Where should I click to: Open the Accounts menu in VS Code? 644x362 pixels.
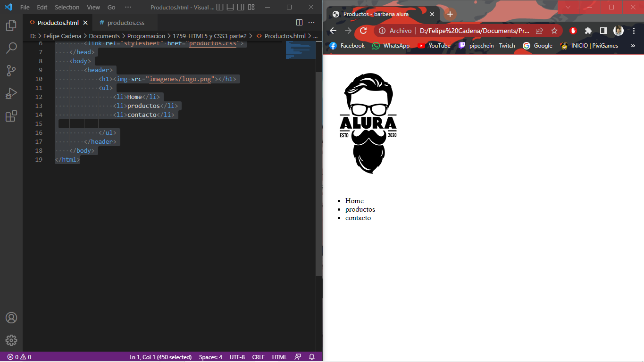tap(11, 318)
